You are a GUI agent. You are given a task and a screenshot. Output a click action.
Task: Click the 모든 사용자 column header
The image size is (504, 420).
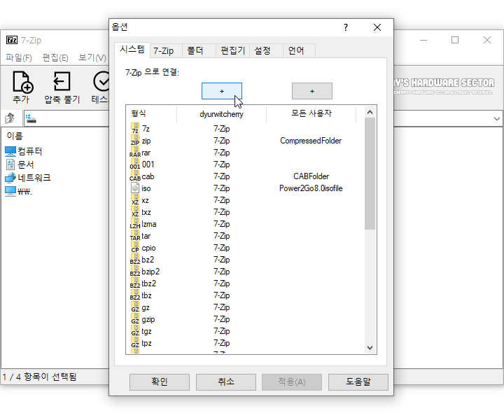click(311, 113)
